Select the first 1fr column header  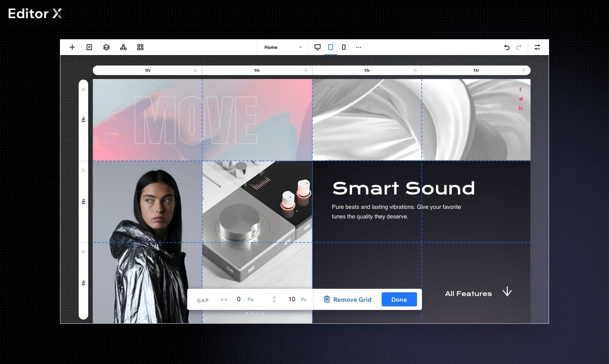click(x=148, y=70)
